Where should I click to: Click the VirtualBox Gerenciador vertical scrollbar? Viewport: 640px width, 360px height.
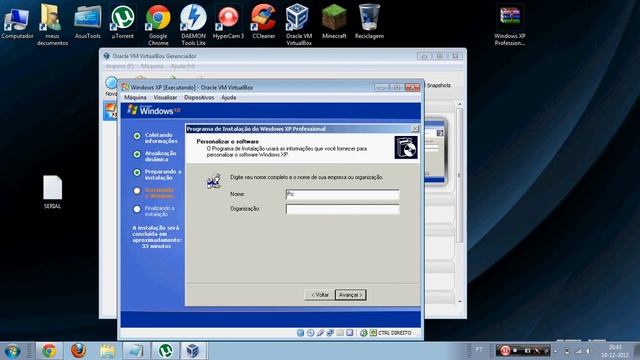coord(460,176)
